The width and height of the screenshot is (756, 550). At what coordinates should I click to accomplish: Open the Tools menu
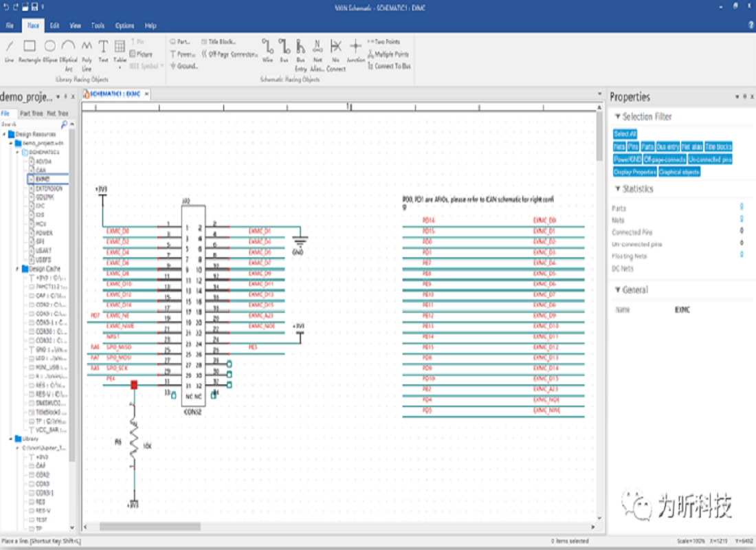tap(98, 26)
